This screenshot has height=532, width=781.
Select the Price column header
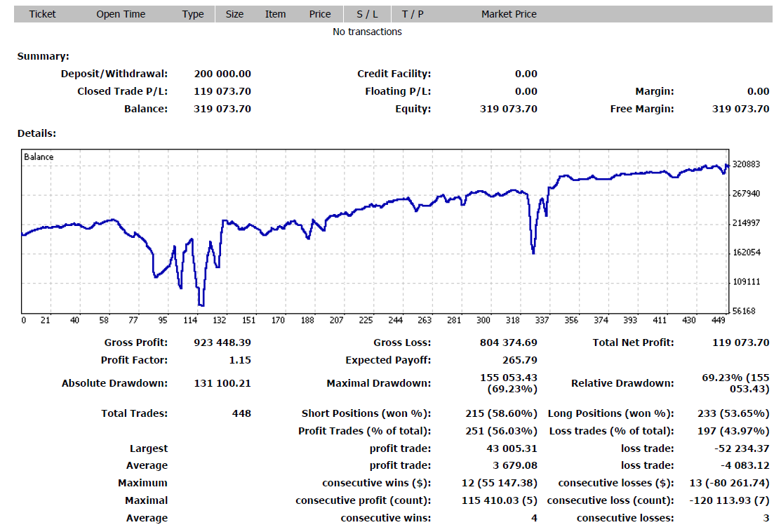[320, 14]
